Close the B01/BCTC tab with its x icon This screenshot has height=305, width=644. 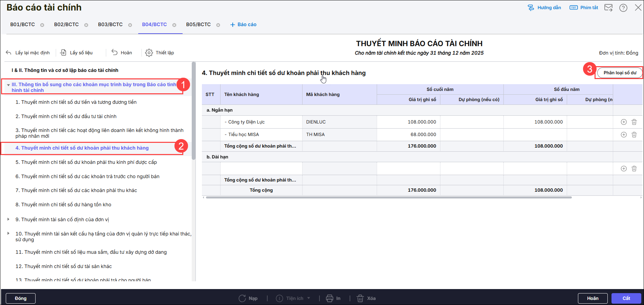coord(42,25)
